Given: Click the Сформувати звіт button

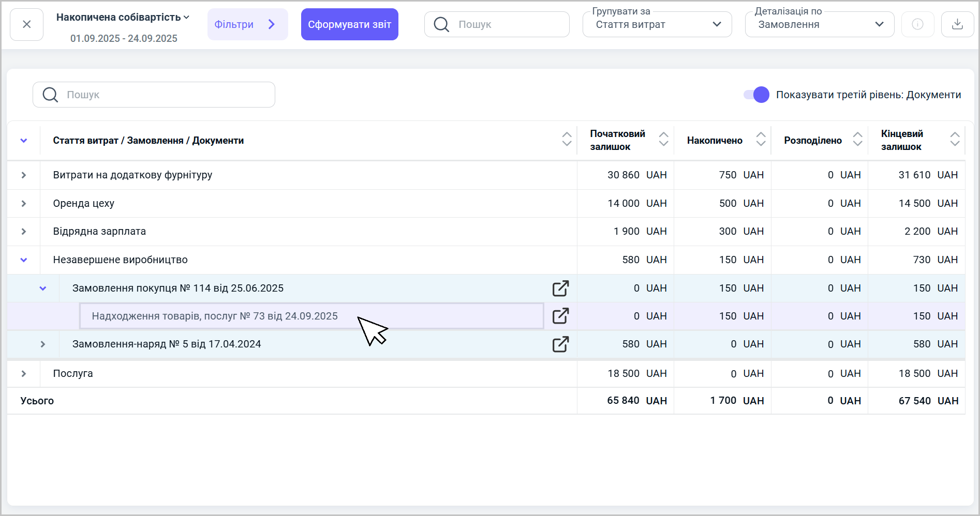Looking at the screenshot, I should [x=349, y=24].
